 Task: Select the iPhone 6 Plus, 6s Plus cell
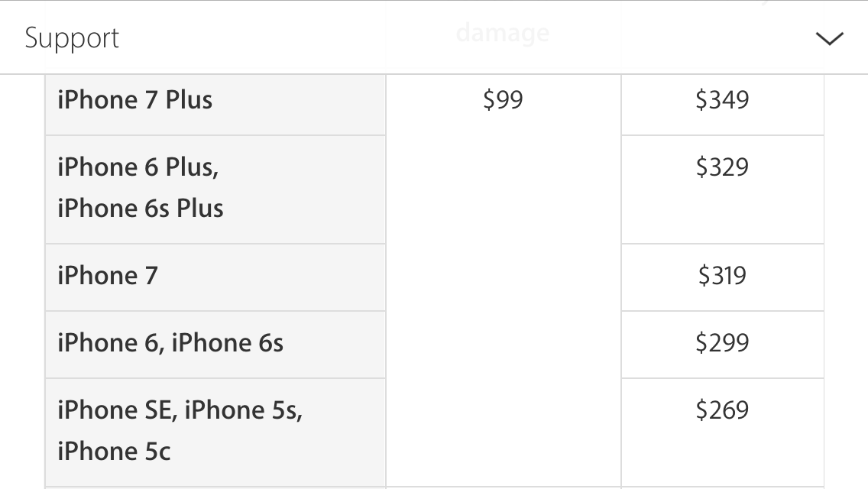tap(215, 189)
